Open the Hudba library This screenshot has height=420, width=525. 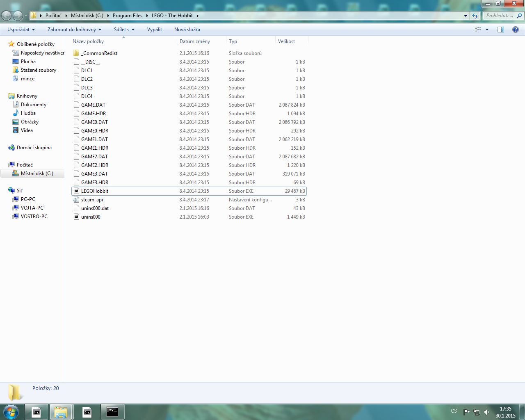[28, 113]
